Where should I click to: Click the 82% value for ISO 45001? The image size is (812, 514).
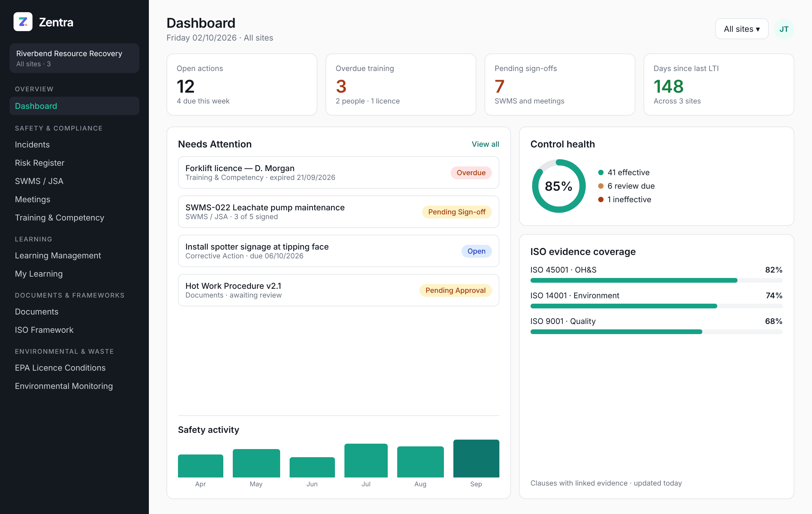pos(774,270)
